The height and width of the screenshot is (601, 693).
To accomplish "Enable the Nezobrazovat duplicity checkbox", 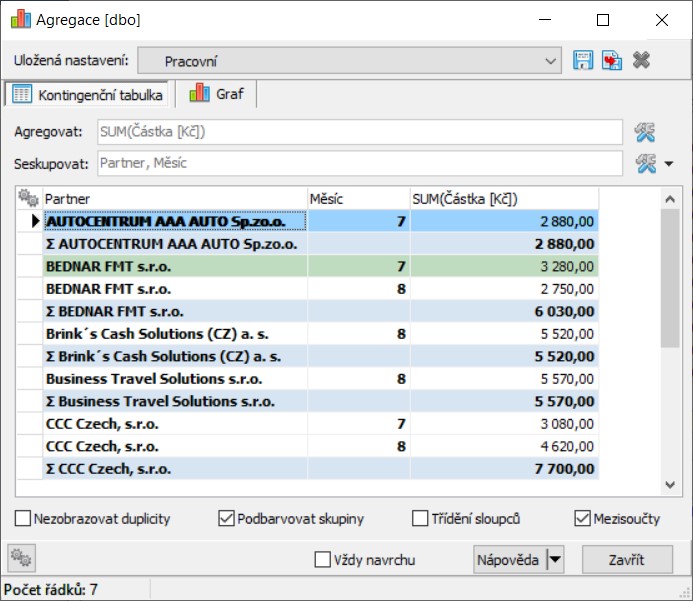I will pos(23,518).
